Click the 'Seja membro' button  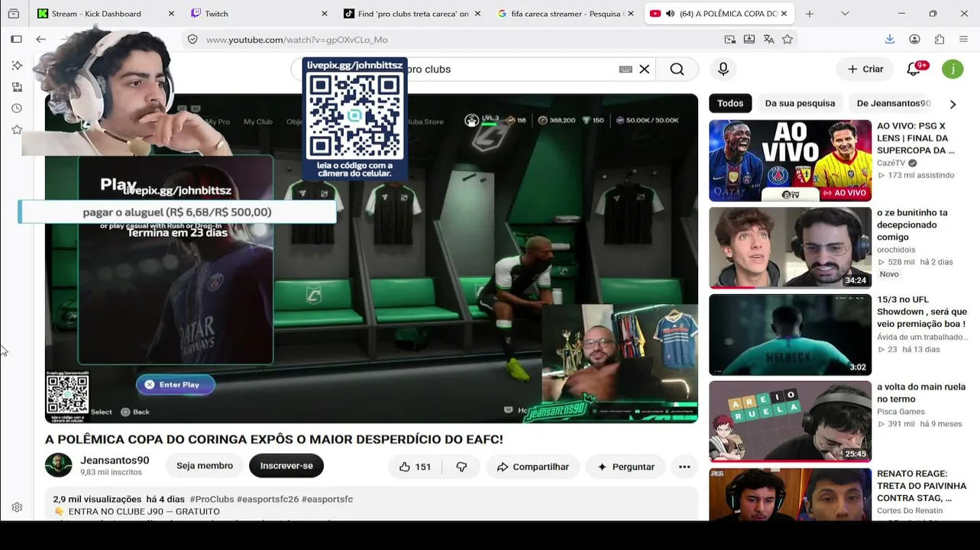click(205, 466)
